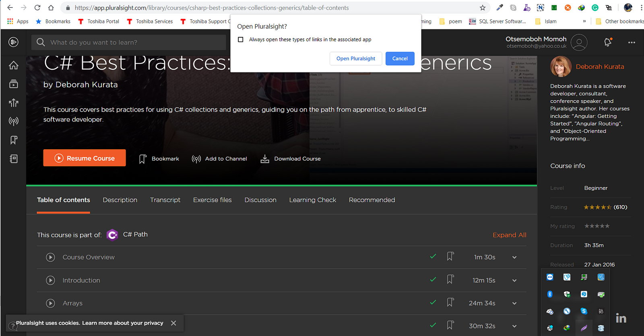Cancel the Open Pluralsight dialog
The width and height of the screenshot is (644, 336).
pyautogui.click(x=400, y=58)
